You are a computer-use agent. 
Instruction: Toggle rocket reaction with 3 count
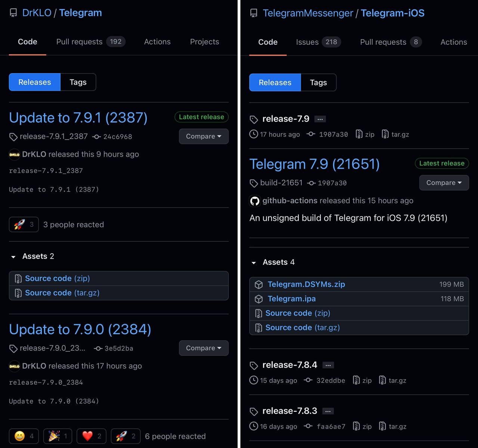pyautogui.click(x=24, y=225)
